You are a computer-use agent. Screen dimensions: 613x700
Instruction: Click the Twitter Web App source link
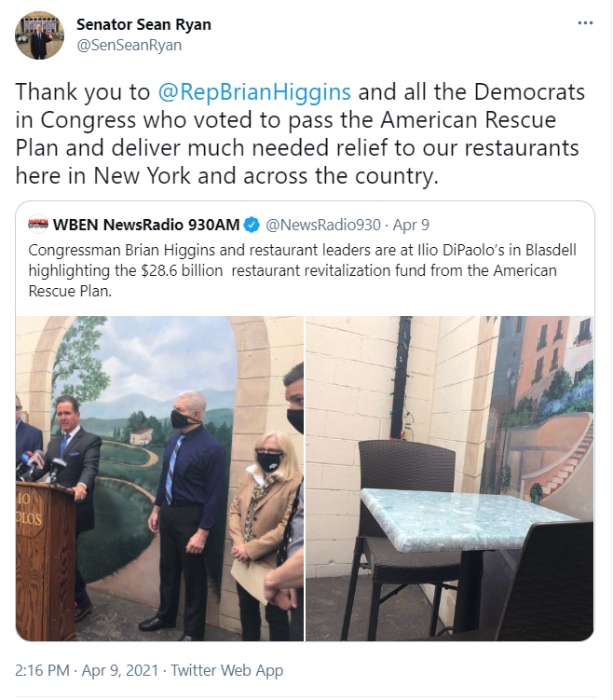click(226, 670)
